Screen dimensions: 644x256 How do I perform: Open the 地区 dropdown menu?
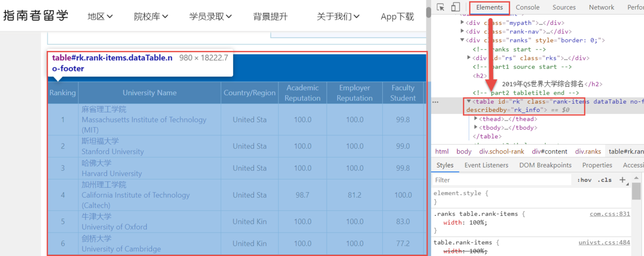[x=100, y=17]
